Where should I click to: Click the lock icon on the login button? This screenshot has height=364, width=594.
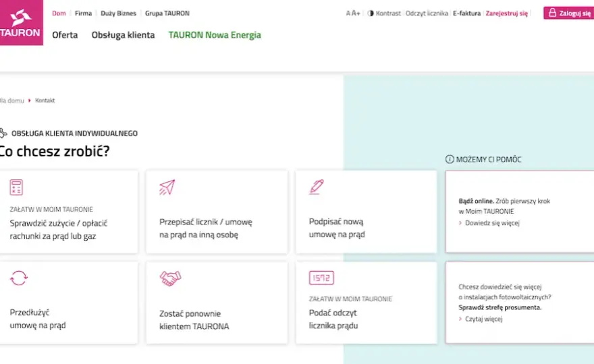[552, 13]
